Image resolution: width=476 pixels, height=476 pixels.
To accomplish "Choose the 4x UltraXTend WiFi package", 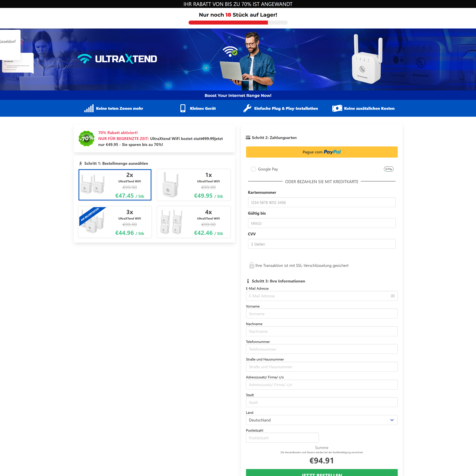I will [x=194, y=222].
